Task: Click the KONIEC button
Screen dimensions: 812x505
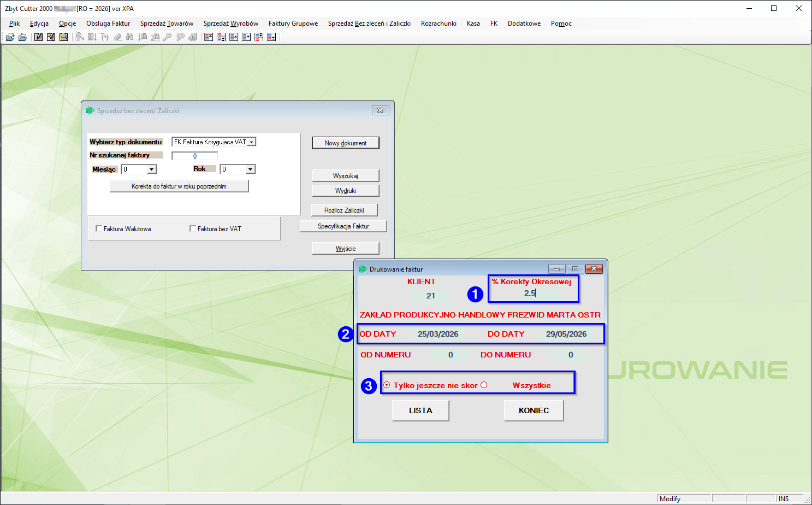Action: (x=534, y=410)
